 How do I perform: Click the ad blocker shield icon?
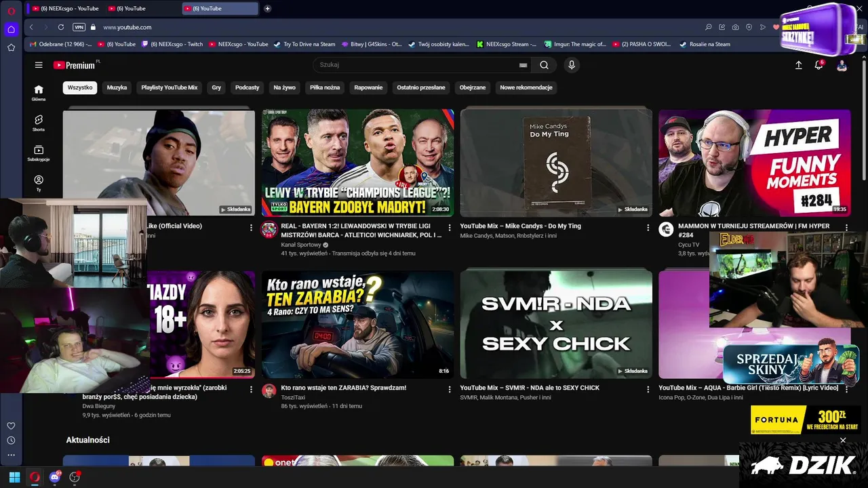[x=749, y=27]
